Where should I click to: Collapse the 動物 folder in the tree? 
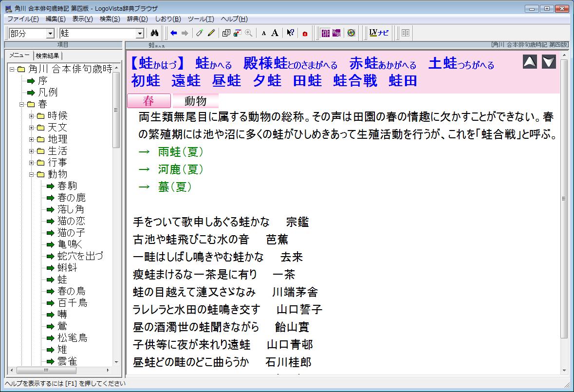pos(31,174)
